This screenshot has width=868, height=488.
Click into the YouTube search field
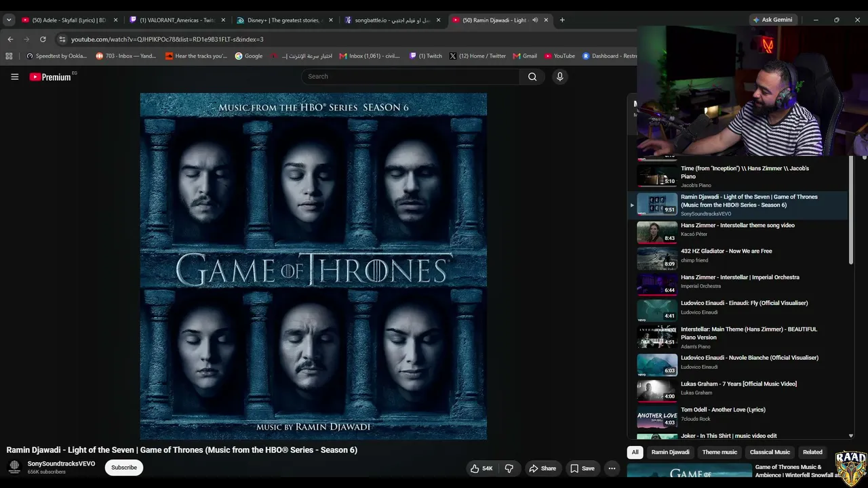[412, 77]
